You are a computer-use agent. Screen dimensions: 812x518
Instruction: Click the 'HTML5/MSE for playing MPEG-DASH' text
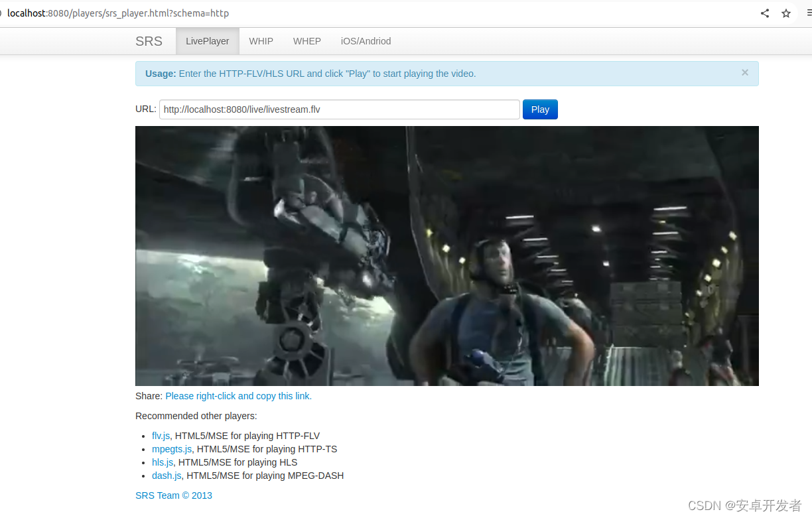point(265,476)
